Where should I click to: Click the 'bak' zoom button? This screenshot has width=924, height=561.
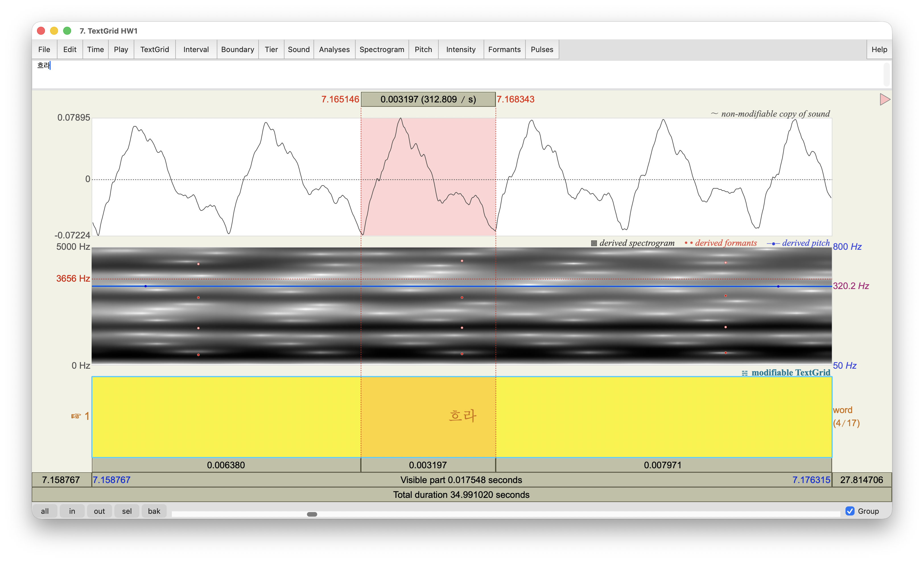154,511
